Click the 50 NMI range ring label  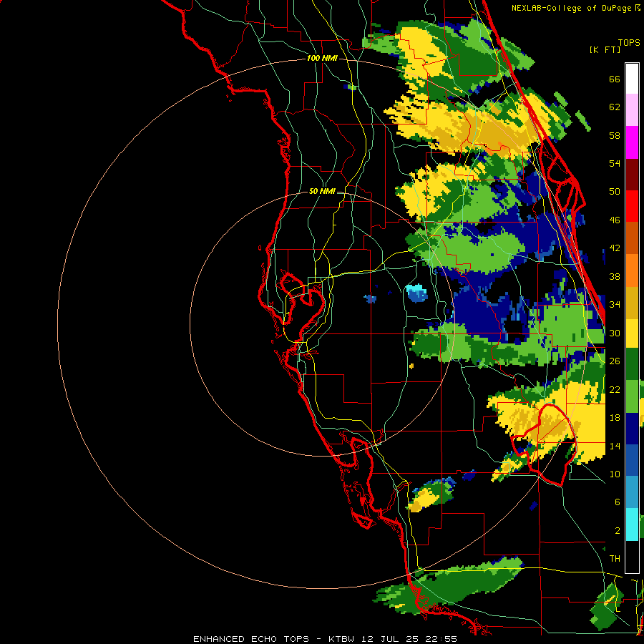[322, 191]
